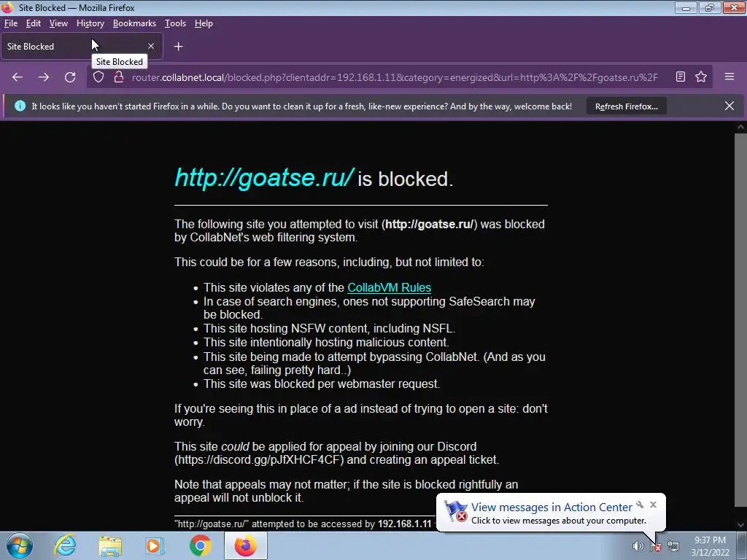Open the Edit menu
The width and height of the screenshot is (747, 560).
click(x=34, y=23)
